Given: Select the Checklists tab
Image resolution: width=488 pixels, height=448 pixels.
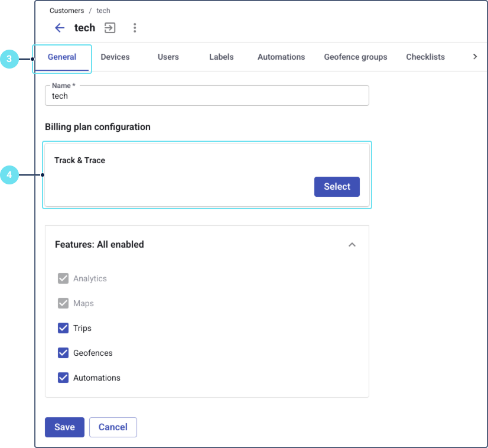Looking at the screenshot, I should click(425, 57).
